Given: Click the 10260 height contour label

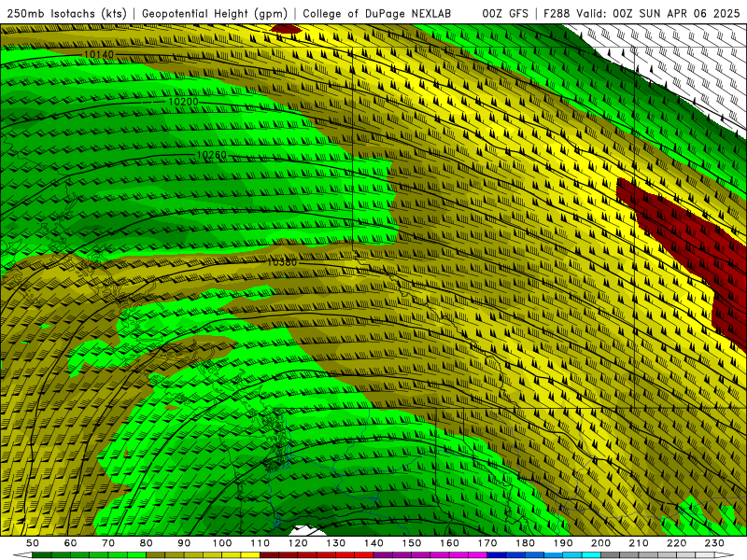Looking at the screenshot, I should pyautogui.click(x=212, y=155).
